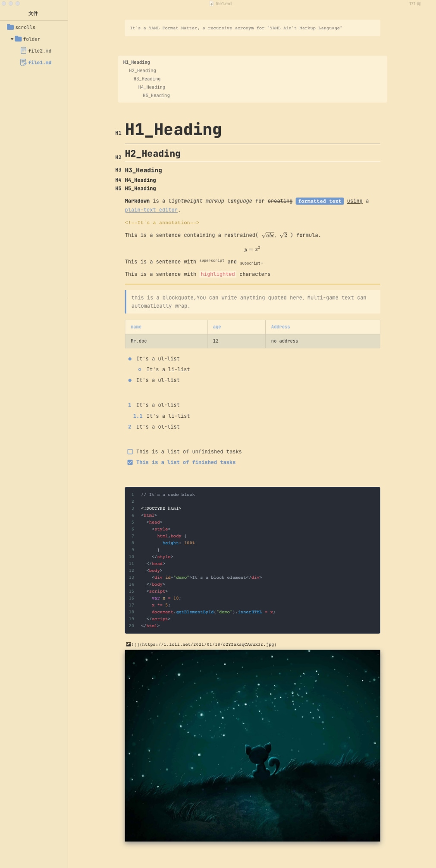Click the inline square root abc formula

coord(268,235)
